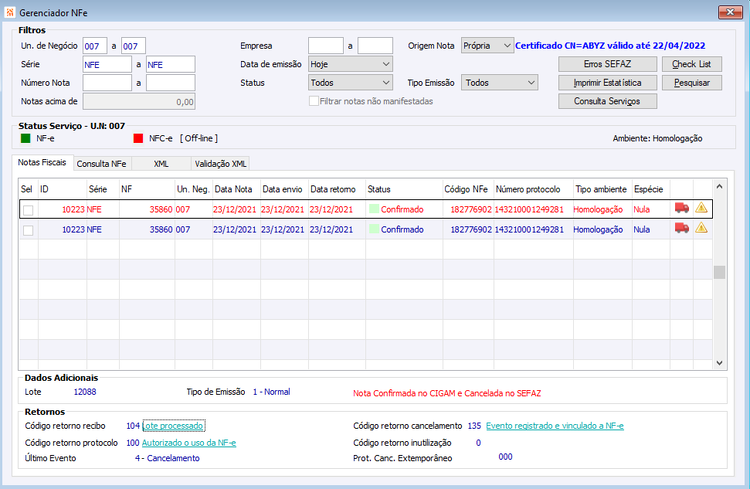Toggle Filtrar notas não manifestadas checkbox
The image size is (750, 489).
pos(314,101)
